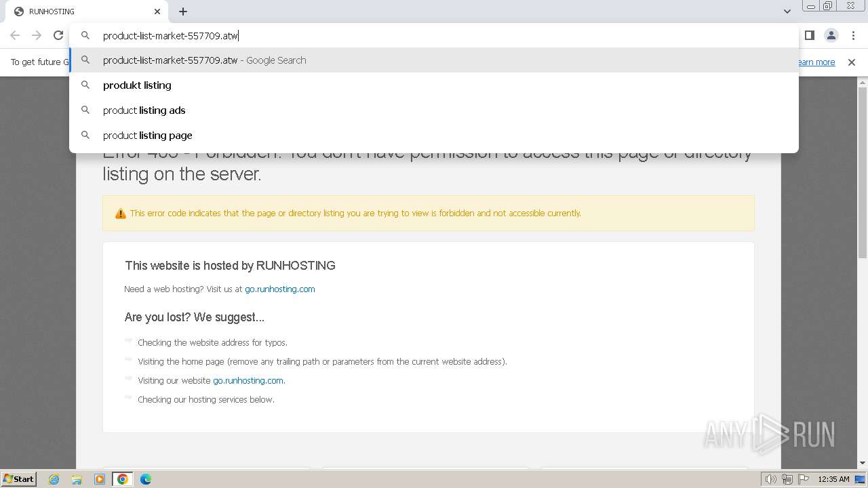Dismiss the info bar with the X
The height and width of the screenshot is (488, 868).
pyautogui.click(x=852, y=62)
